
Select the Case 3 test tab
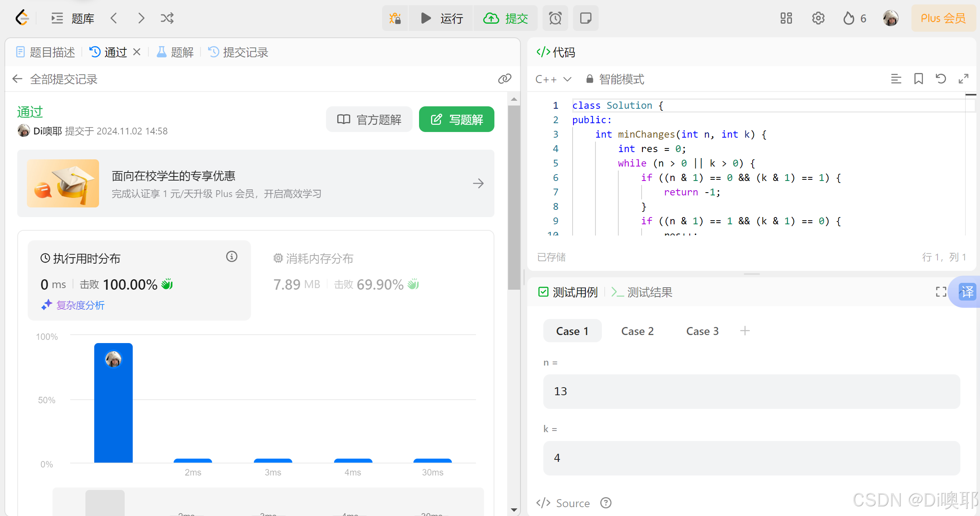click(x=702, y=331)
